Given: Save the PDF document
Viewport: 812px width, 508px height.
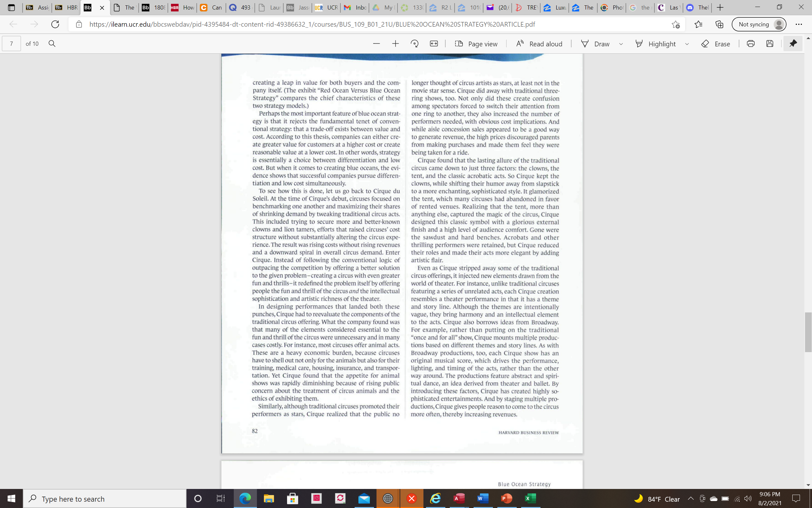Looking at the screenshot, I should [770, 44].
